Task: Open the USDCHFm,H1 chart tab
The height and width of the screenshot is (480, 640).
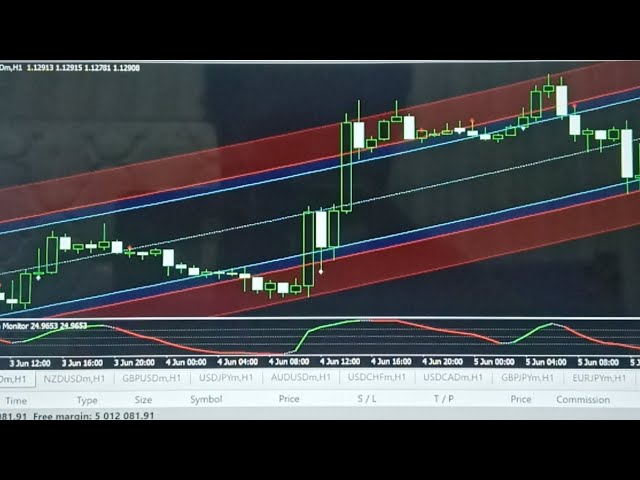Action: 378,378
